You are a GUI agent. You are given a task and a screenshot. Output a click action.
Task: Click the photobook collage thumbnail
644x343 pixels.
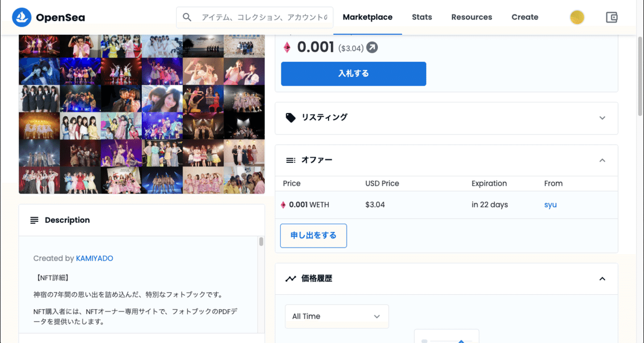(x=142, y=113)
